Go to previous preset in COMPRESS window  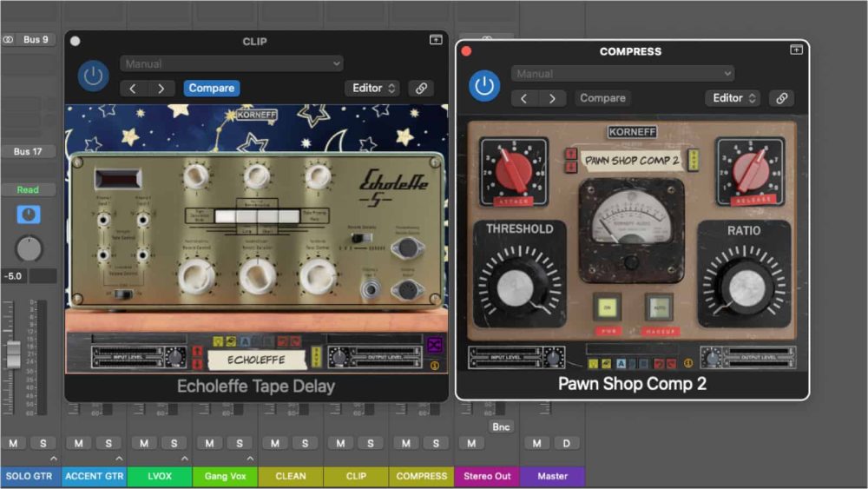(523, 98)
